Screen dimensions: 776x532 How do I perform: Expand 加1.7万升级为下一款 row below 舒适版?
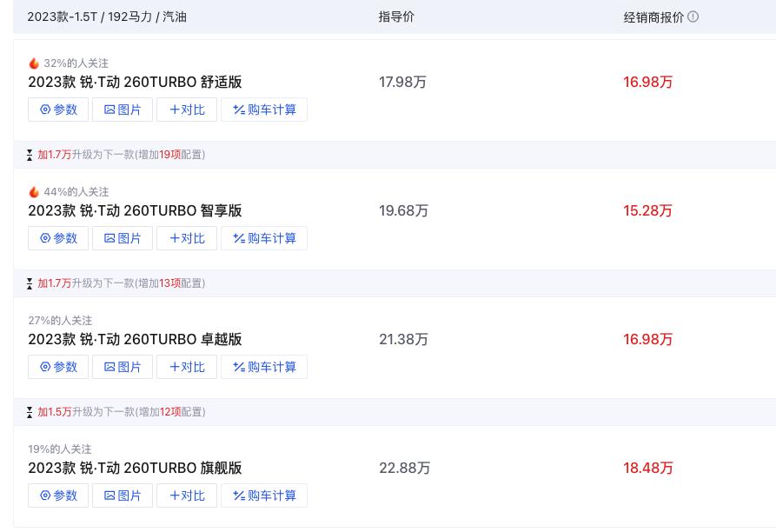[x=117, y=155]
